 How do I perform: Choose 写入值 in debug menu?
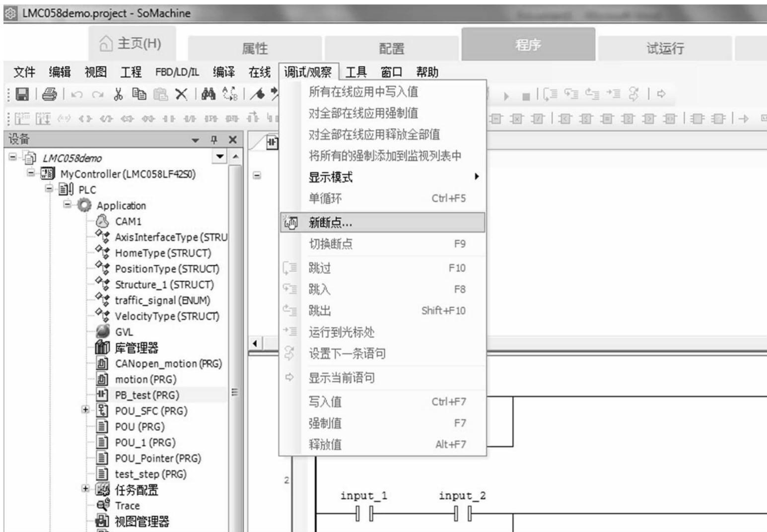point(382,402)
